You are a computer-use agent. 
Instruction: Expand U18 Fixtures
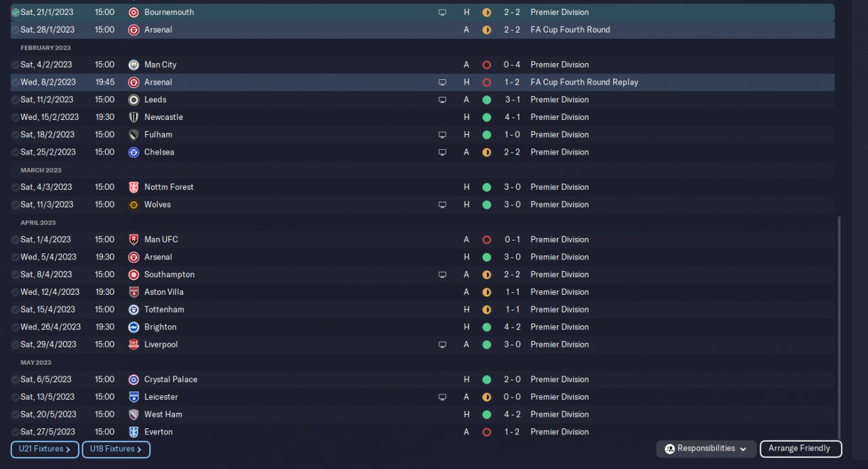tap(116, 449)
